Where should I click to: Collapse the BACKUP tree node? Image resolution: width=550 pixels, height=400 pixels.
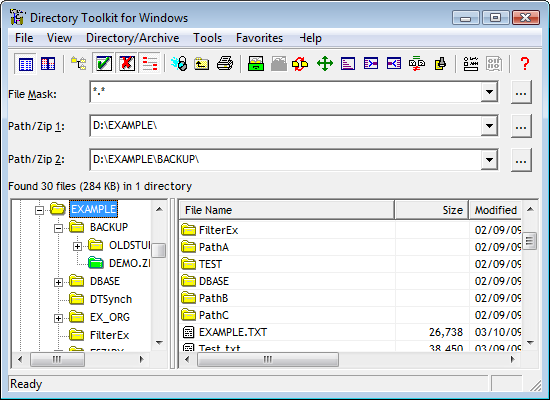59,228
